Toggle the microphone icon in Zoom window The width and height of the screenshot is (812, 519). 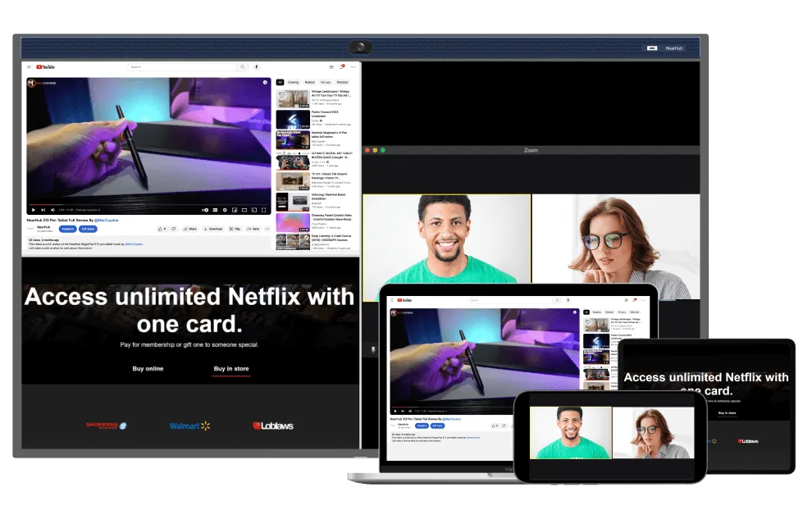pyautogui.click(x=373, y=350)
